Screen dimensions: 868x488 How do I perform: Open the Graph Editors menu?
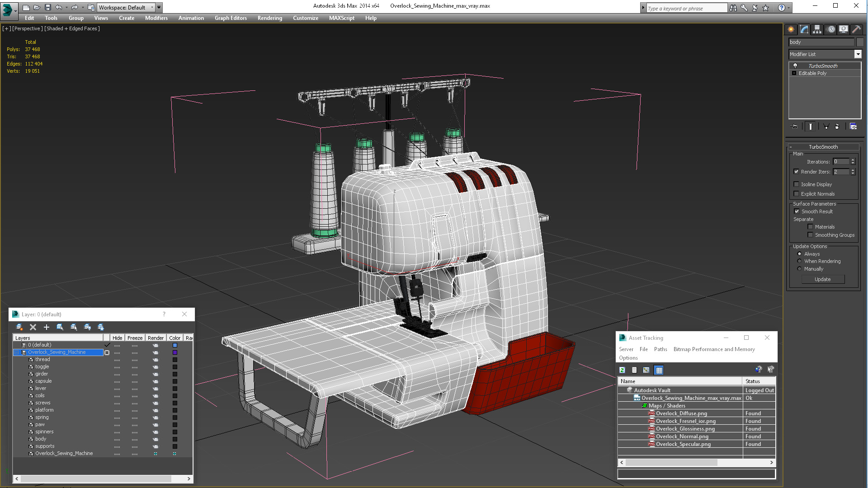click(x=231, y=18)
